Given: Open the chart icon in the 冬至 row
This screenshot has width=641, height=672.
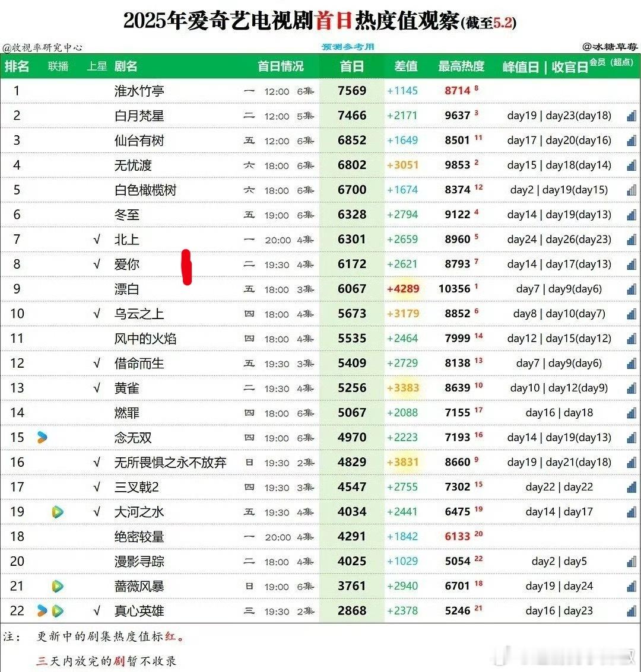Looking at the screenshot, I should [631, 215].
